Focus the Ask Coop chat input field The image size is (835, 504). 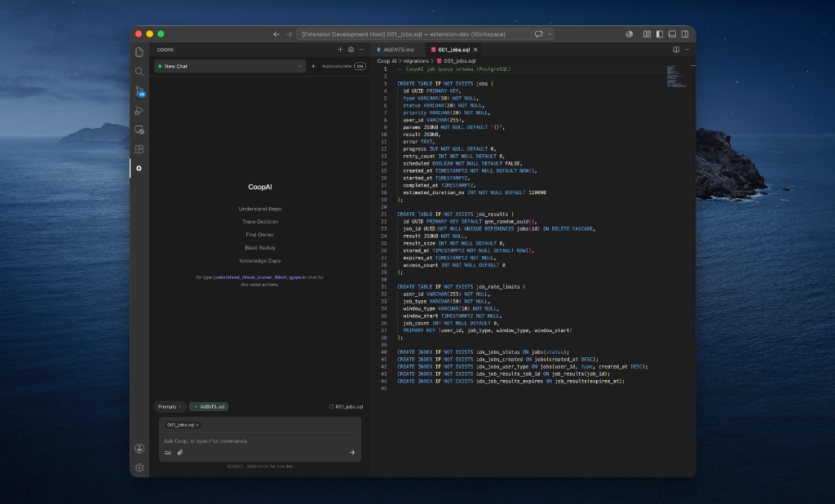click(260, 441)
